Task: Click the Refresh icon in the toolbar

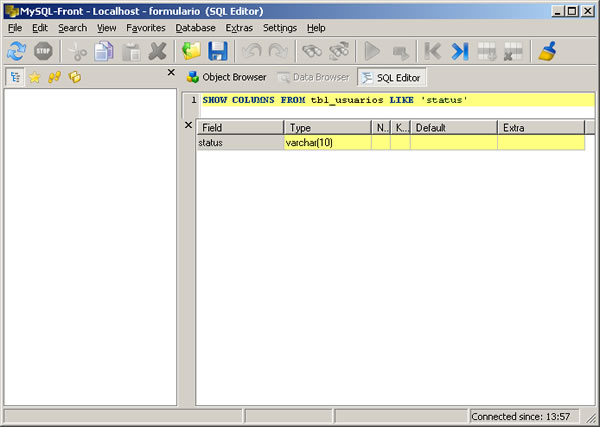Action: 16,51
